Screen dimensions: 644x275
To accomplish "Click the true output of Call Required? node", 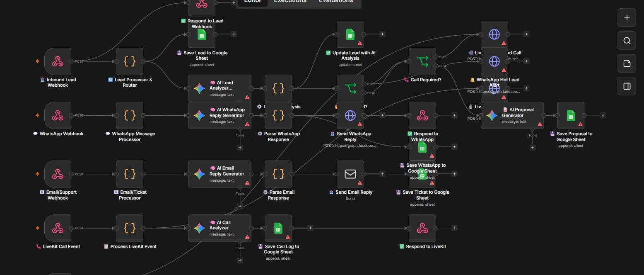I will click(x=436, y=57).
